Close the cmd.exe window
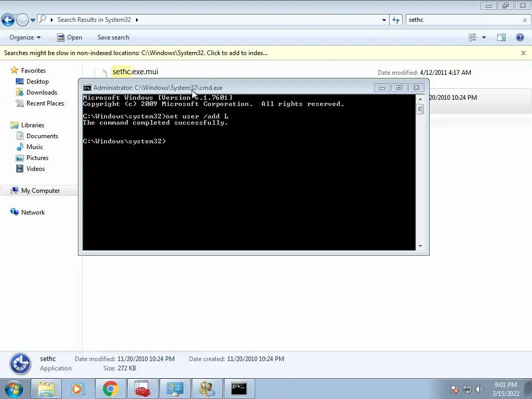 click(416, 88)
